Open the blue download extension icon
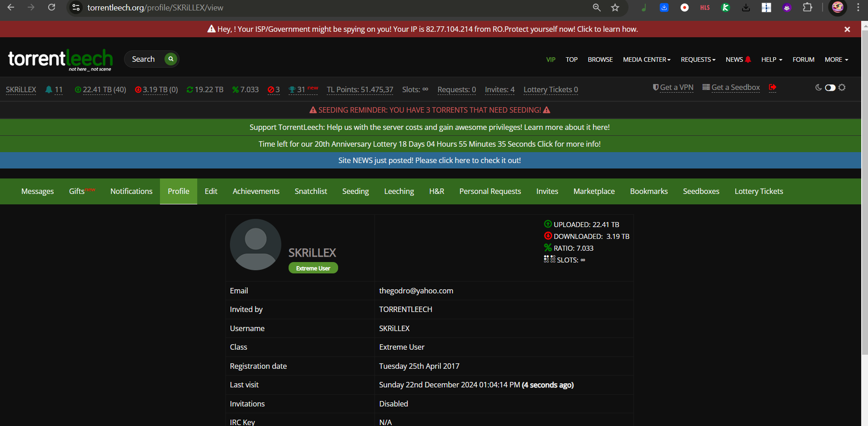The height and width of the screenshot is (426, 868). [664, 8]
